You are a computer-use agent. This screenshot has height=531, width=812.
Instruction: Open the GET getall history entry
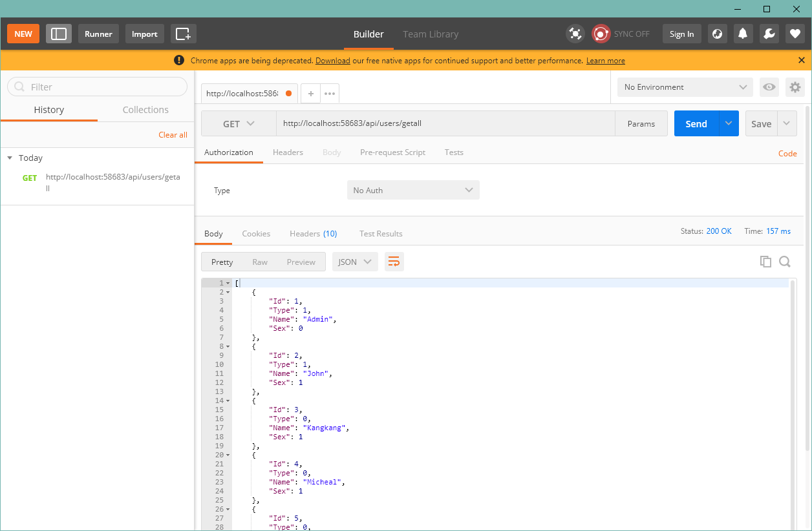97,183
